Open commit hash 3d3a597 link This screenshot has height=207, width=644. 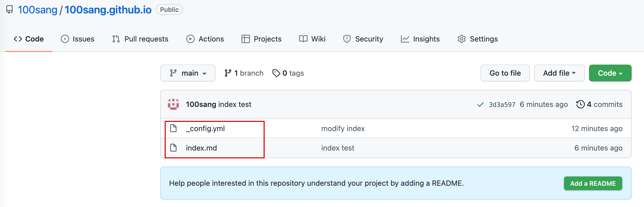502,105
